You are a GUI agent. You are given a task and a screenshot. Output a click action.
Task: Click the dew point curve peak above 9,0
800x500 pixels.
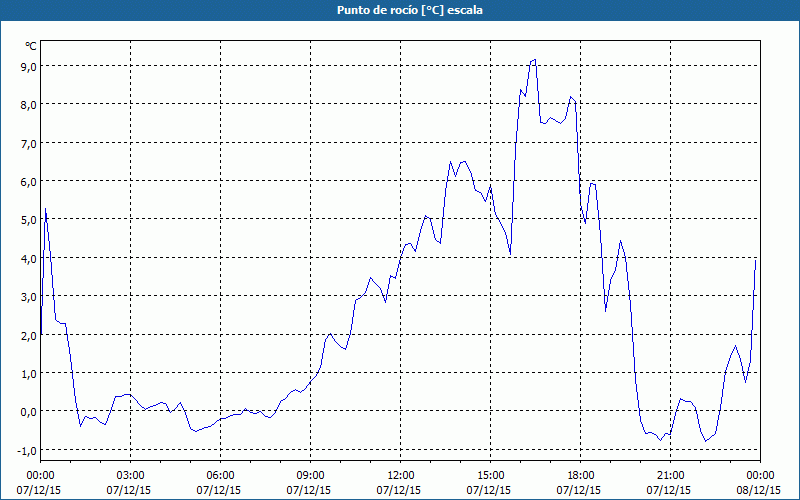pos(534,60)
